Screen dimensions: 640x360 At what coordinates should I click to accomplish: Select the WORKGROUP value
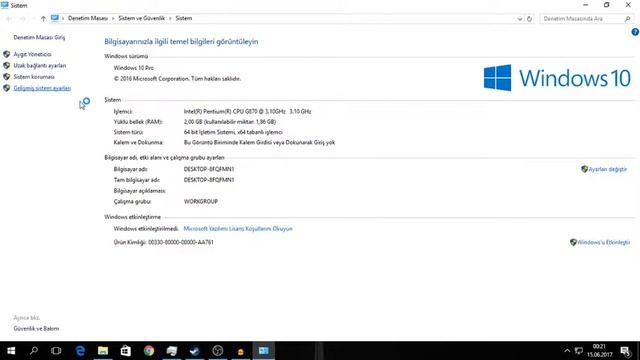tap(201, 201)
